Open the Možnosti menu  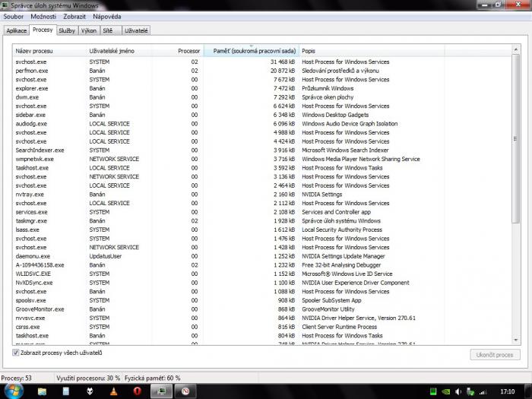43,16
